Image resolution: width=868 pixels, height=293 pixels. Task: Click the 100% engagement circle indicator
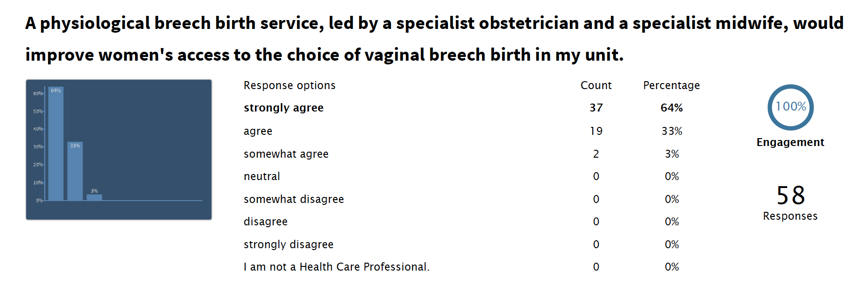(x=790, y=107)
